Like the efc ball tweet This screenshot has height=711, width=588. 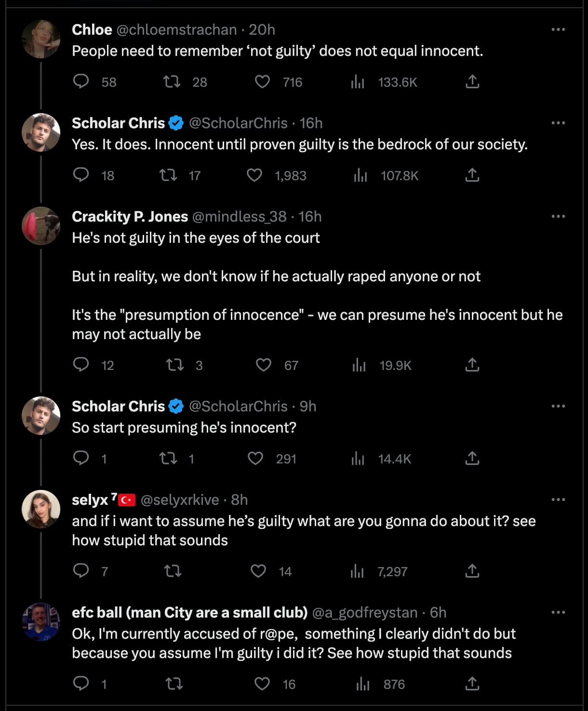(262, 684)
